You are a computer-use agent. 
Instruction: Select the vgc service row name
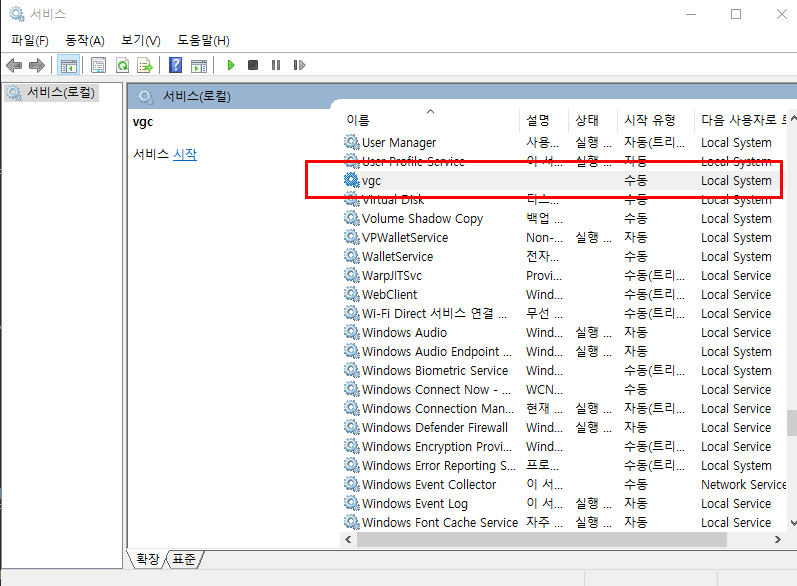pyautogui.click(x=372, y=181)
